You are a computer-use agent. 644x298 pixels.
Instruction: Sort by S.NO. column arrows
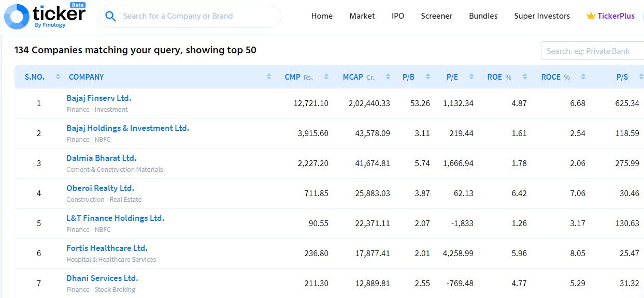coord(58,77)
